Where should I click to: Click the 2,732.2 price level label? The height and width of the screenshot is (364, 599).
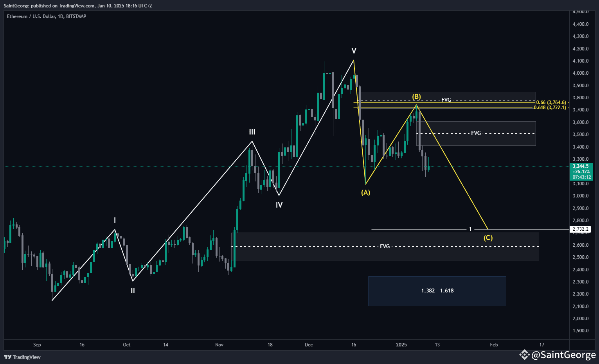(581, 229)
